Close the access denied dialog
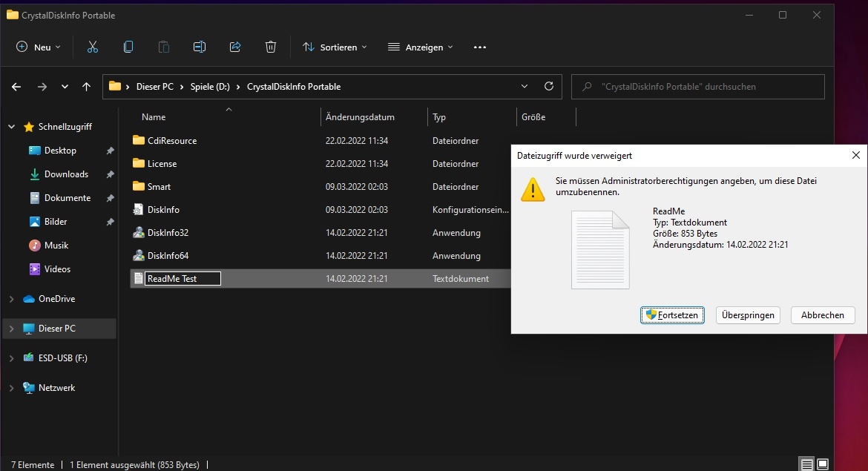The width and height of the screenshot is (868, 471). pos(856,155)
